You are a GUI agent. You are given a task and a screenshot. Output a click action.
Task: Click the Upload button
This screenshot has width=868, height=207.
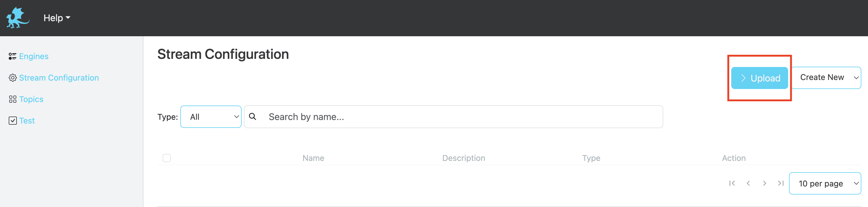click(x=759, y=78)
